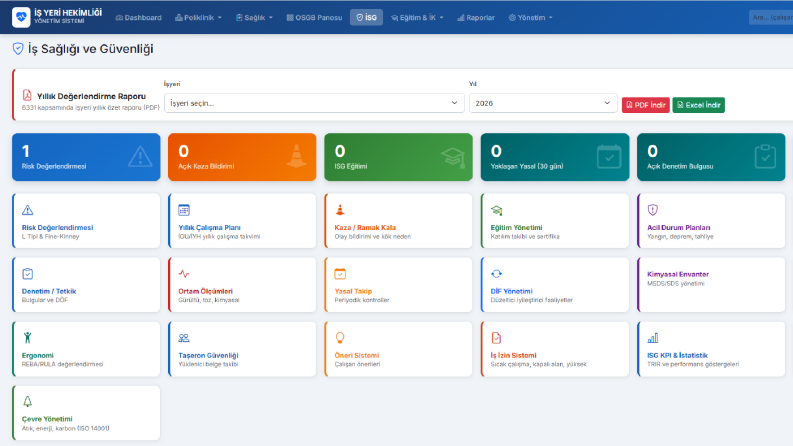Click the Taşeron Güvenliği people icon

[184, 338]
